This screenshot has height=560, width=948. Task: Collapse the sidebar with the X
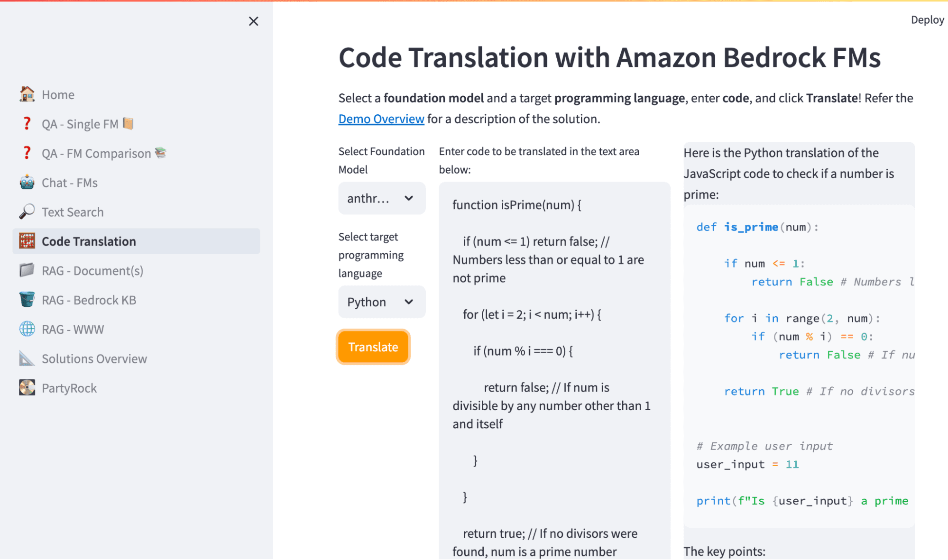pyautogui.click(x=254, y=21)
